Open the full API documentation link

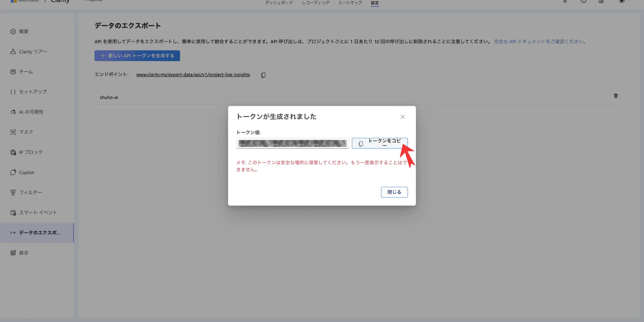click(x=540, y=42)
